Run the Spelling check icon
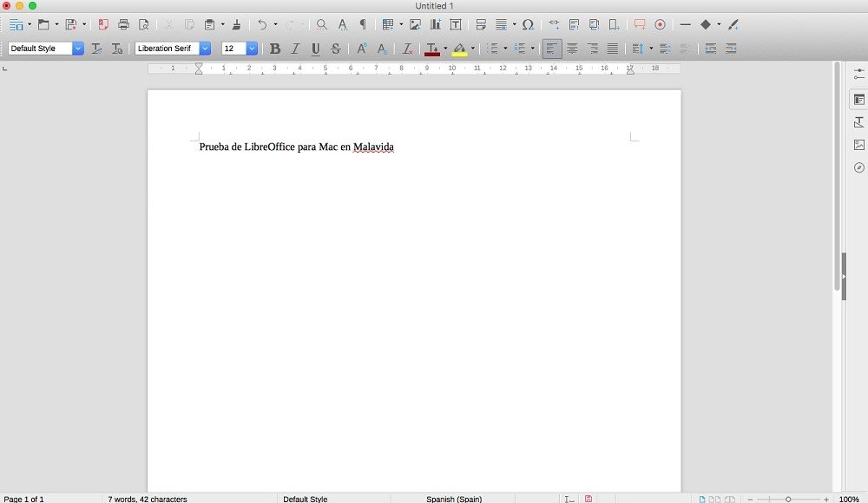 [343, 24]
